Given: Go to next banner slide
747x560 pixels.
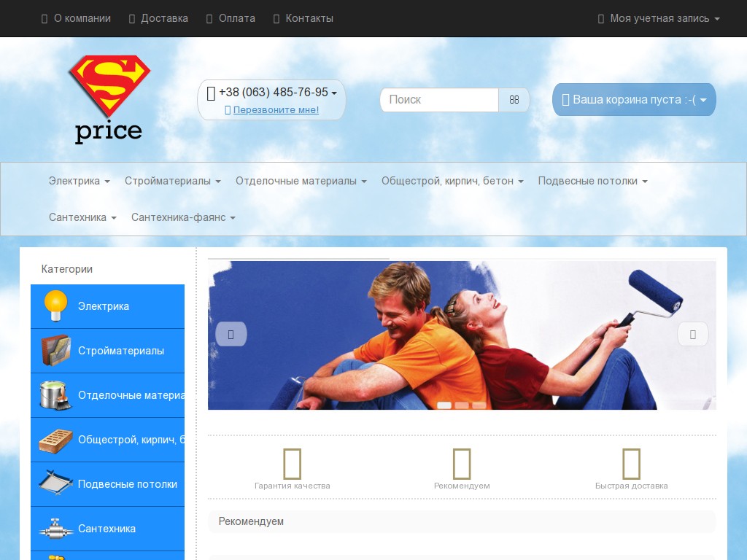Looking at the screenshot, I should [693, 334].
